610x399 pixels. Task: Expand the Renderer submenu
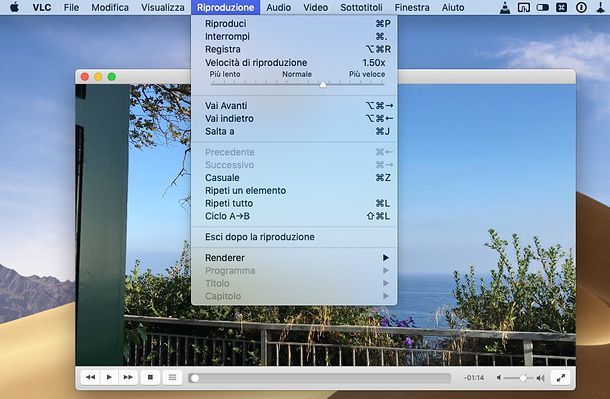click(294, 258)
